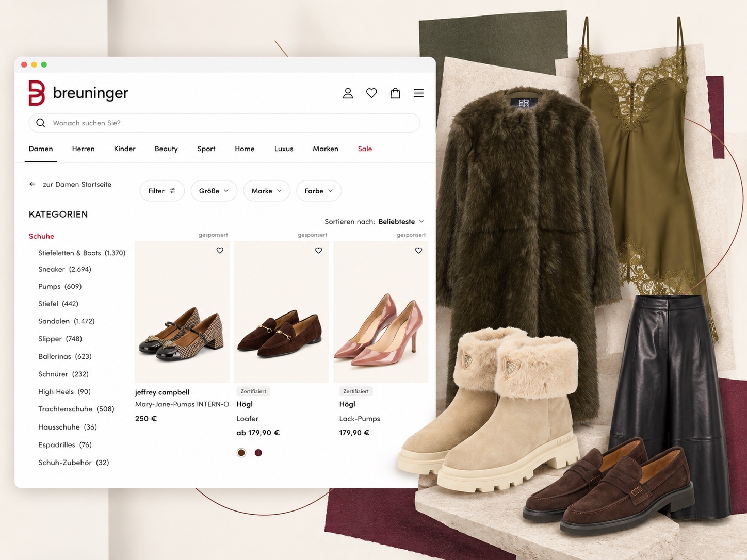Select the dark red color swatch for Loafer
The height and width of the screenshot is (560, 747).
point(258,453)
